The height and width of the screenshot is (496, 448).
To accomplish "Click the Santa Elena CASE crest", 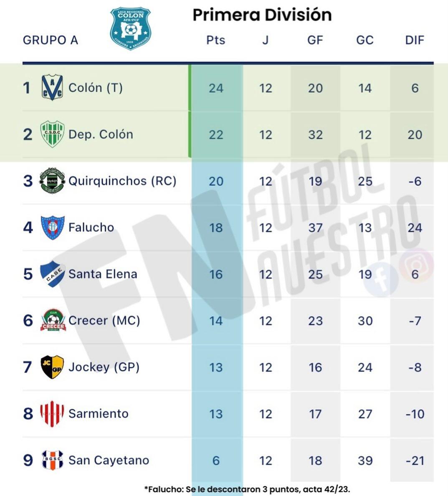I will tap(52, 273).
